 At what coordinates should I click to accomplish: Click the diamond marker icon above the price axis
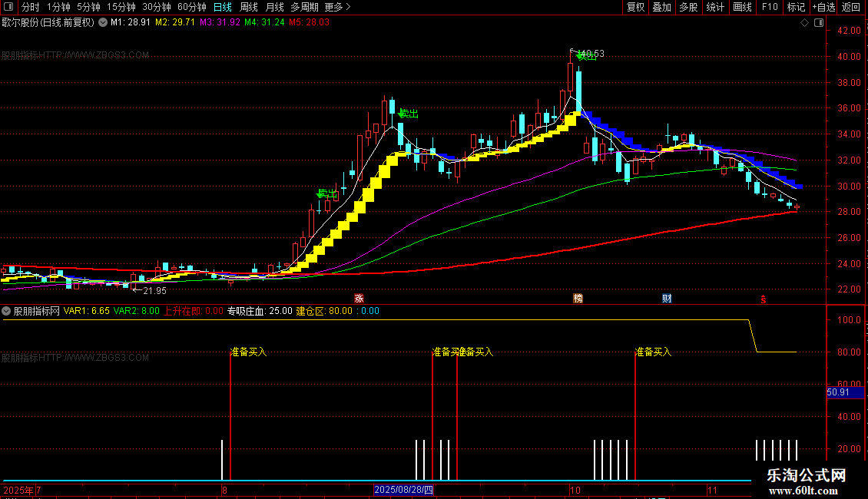click(805, 23)
